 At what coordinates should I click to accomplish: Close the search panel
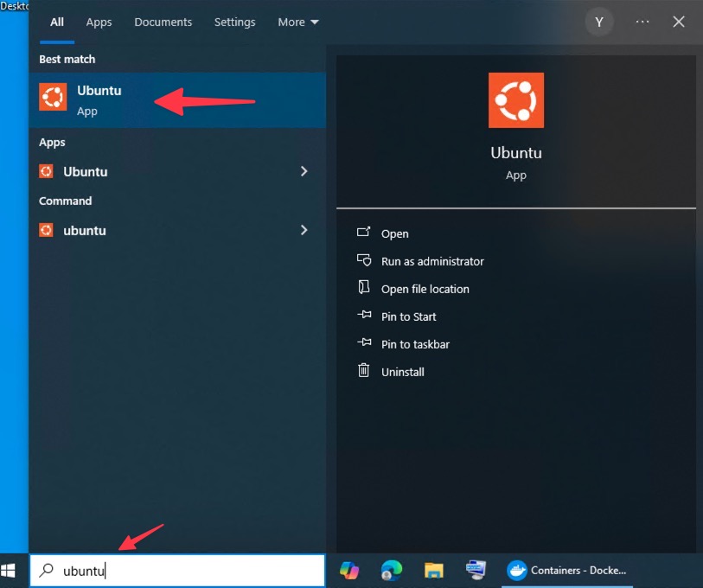click(678, 22)
